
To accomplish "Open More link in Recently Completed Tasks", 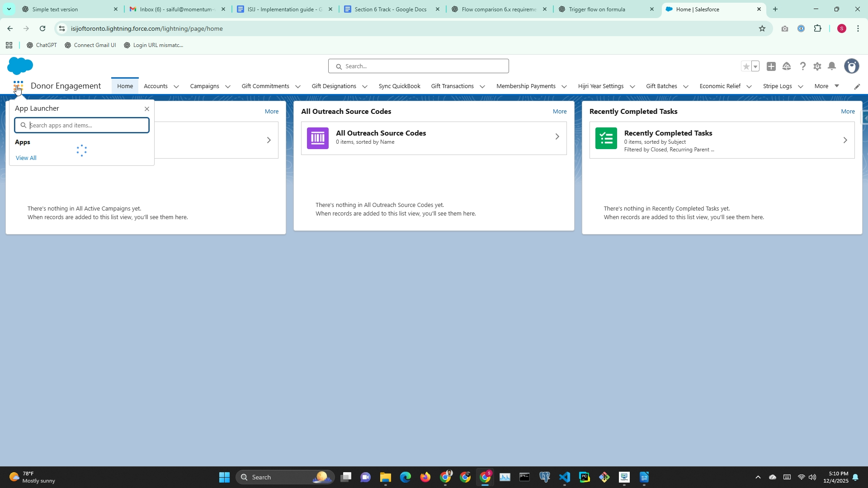I will (848, 111).
